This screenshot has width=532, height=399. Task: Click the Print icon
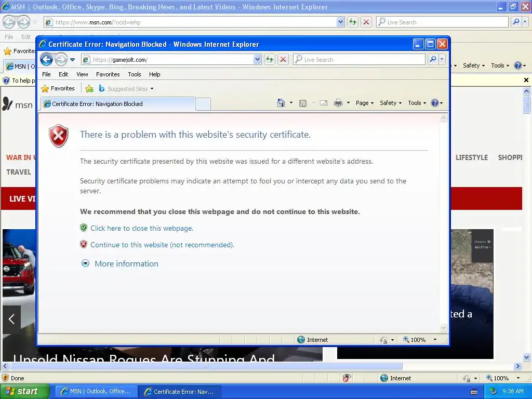(338, 103)
